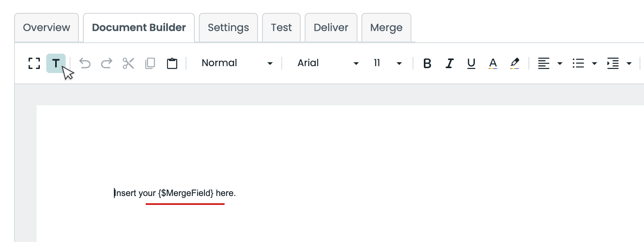Image resolution: width=644 pixels, height=242 pixels.
Task: Open font color picker
Action: coord(493,63)
